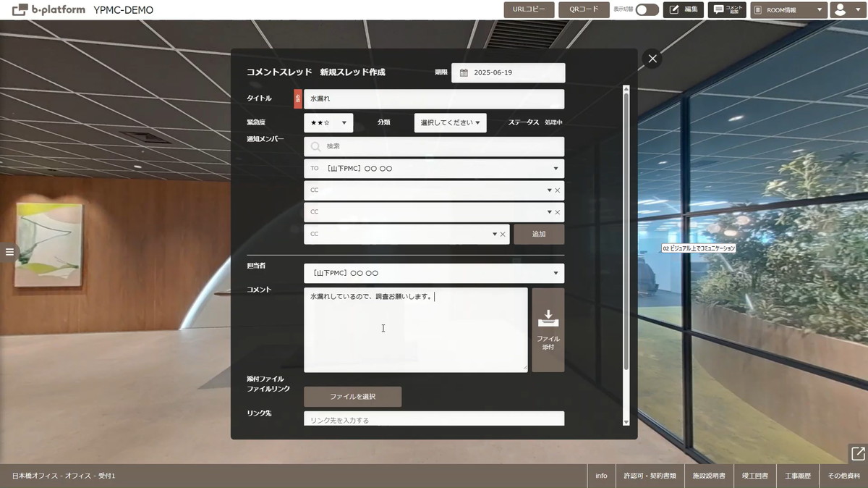
Task: Open the QRコード button
Action: coord(584,9)
